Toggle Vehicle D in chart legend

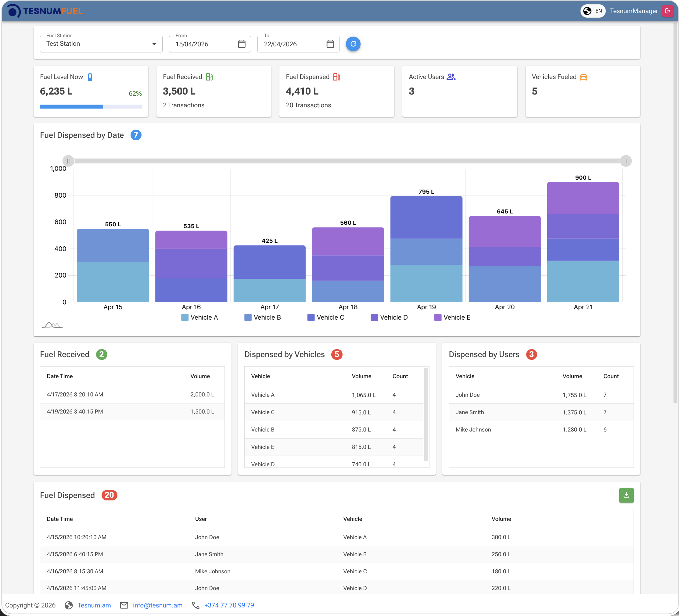[389, 317]
